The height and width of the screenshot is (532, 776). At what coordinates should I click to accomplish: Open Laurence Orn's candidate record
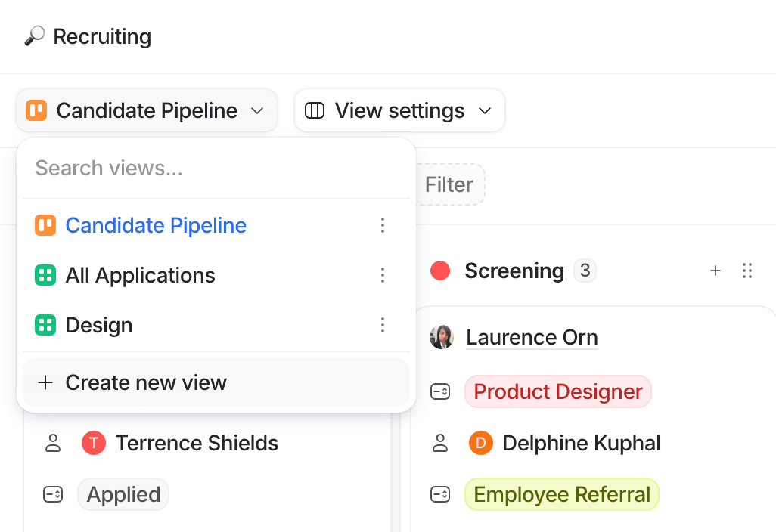coord(532,337)
